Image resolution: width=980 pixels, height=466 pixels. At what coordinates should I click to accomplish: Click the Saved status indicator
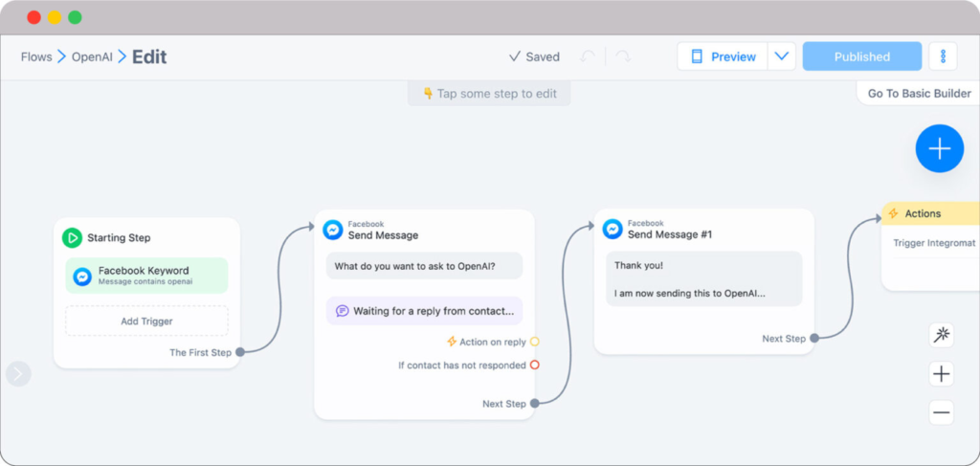click(x=534, y=56)
